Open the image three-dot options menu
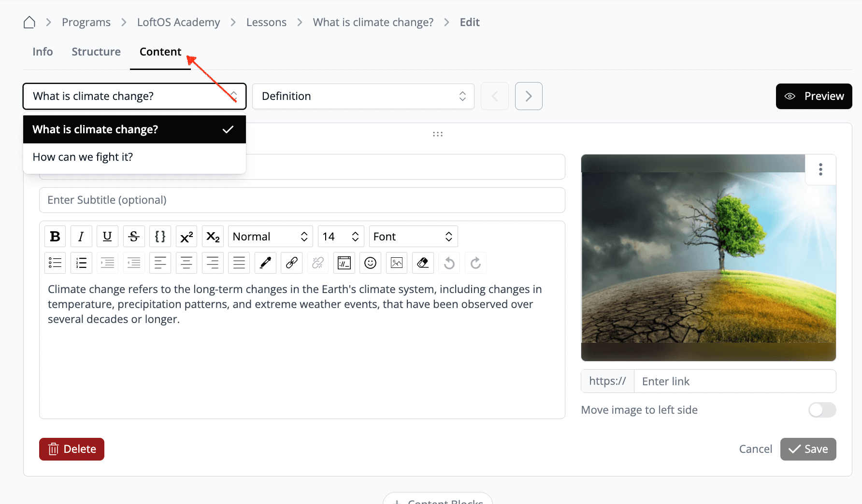Viewport: 862px width, 504px height. [x=820, y=169]
